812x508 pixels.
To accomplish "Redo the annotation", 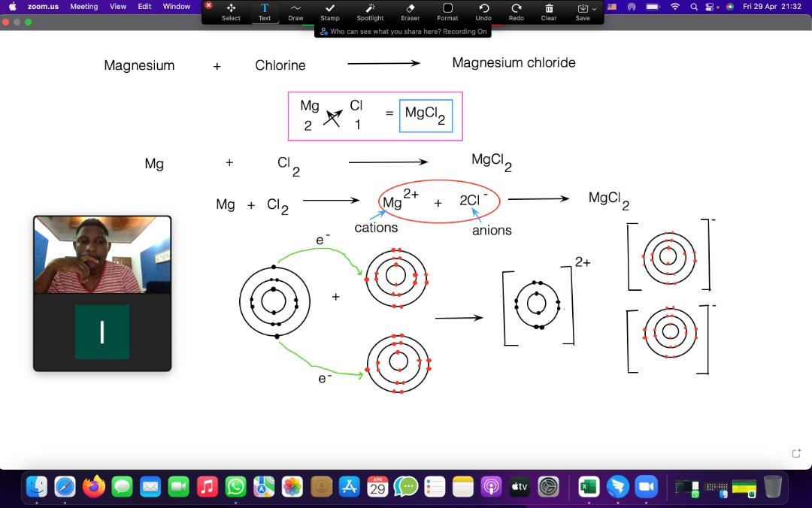I will coord(516,11).
